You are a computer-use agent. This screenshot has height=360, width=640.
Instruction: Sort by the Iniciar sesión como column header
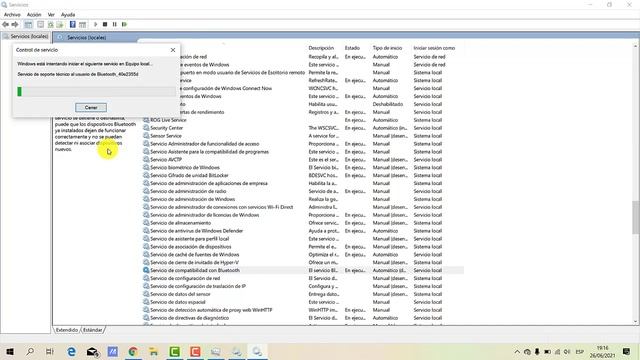coord(434,48)
